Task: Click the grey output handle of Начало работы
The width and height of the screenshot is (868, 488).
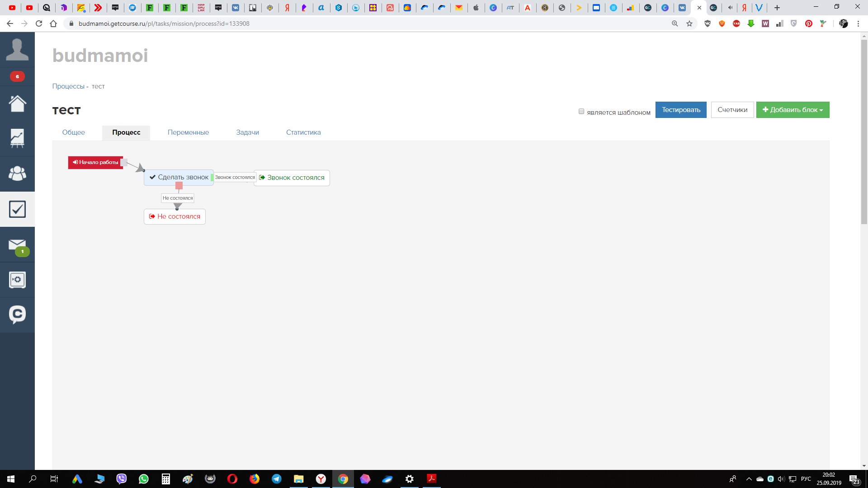Action: point(124,162)
